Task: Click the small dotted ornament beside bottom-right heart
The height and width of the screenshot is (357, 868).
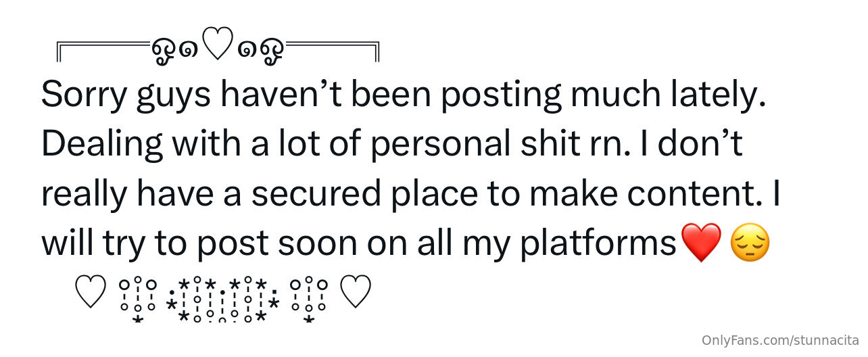Action: [309, 300]
